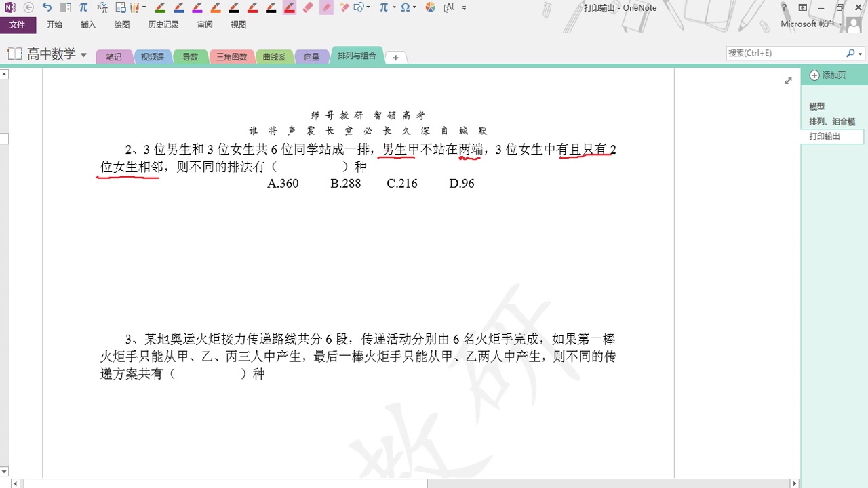Pick the first black pen
Viewport: 868px width, 488px height.
234,7
